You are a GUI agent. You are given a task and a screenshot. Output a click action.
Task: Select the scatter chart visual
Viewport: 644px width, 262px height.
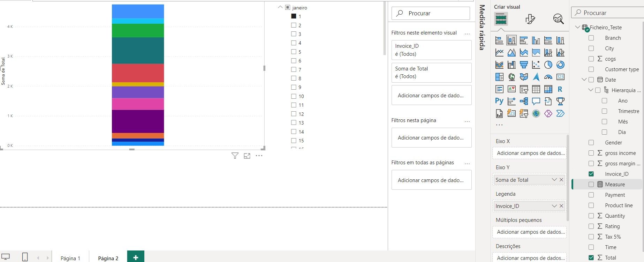pos(536,65)
